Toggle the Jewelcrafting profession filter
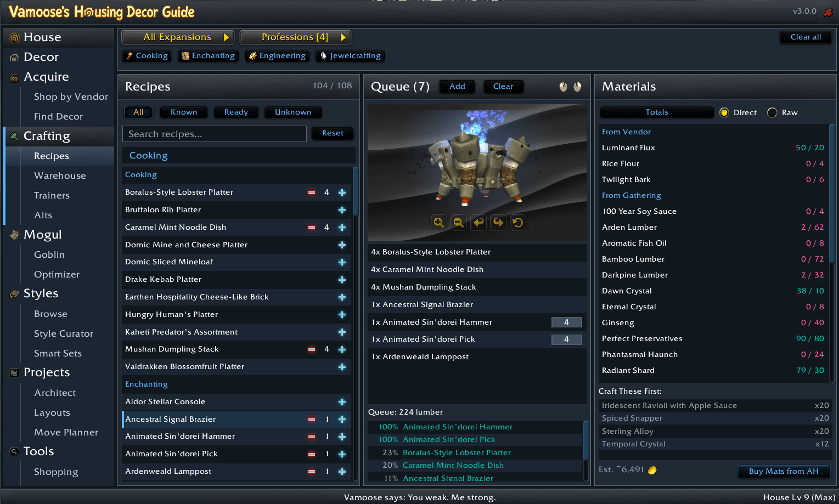Screen dimensions: 839x504 [x=350, y=56]
